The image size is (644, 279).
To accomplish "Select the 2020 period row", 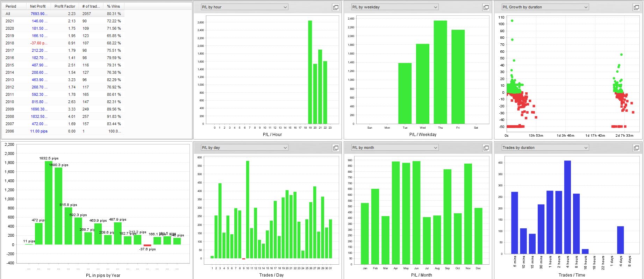I will (63, 28).
